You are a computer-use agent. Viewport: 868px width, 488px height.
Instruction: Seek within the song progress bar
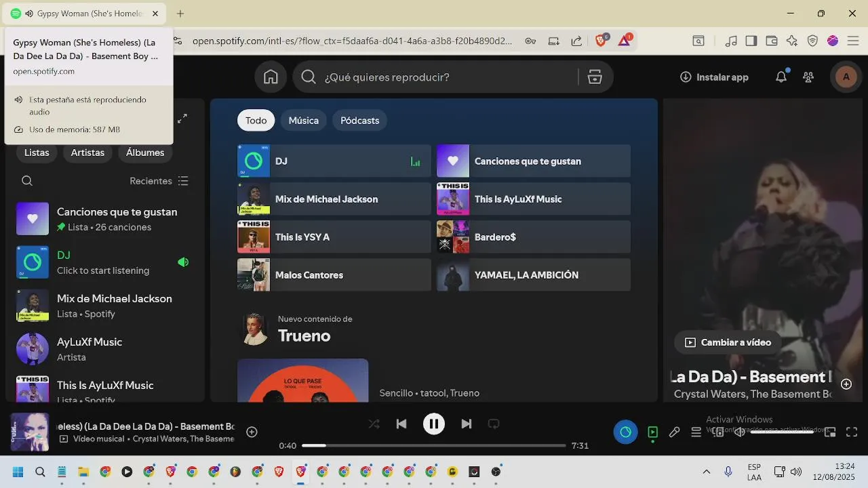434,446
